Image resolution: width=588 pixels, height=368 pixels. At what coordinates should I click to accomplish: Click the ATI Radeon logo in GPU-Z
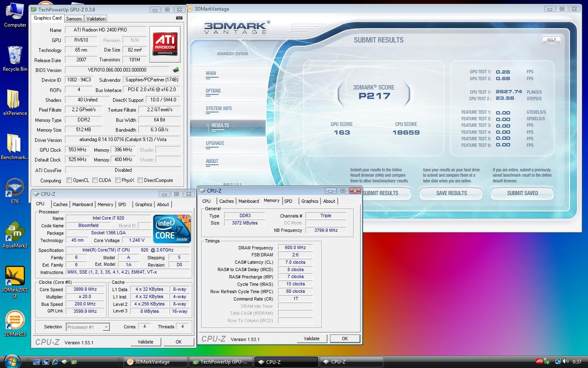click(165, 45)
